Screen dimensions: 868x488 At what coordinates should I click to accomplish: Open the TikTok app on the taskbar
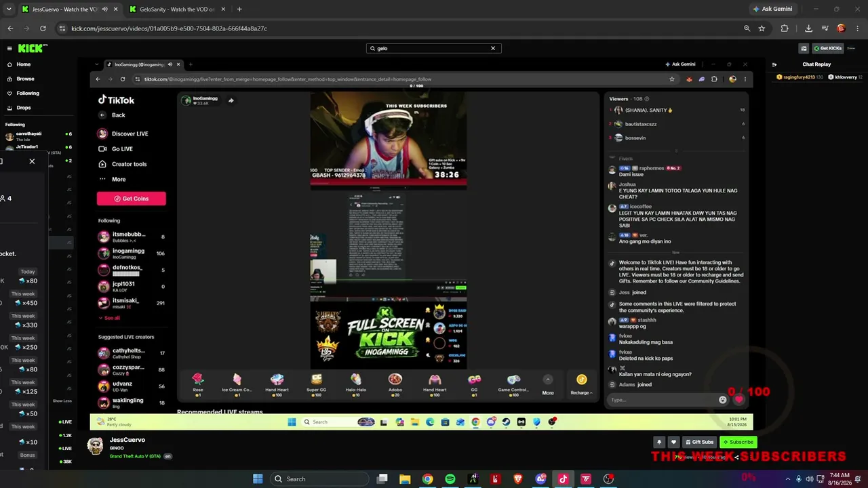[563, 479]
